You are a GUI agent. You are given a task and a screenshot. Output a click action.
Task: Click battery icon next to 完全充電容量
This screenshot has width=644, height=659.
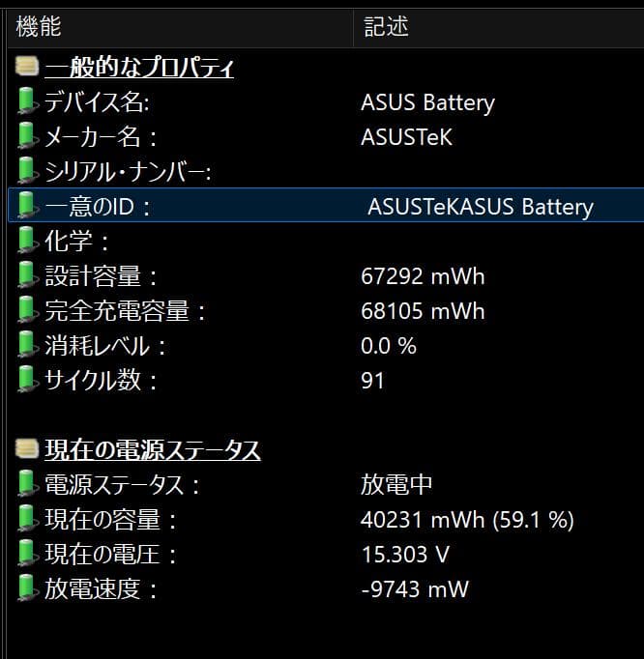pyautogui.click(x=27, y=310)
